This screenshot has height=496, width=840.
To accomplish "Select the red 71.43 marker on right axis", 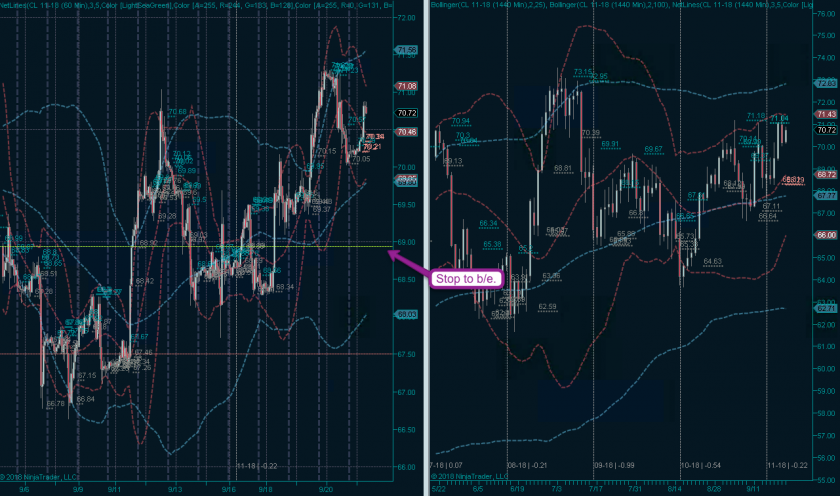I will click(826, 114).
